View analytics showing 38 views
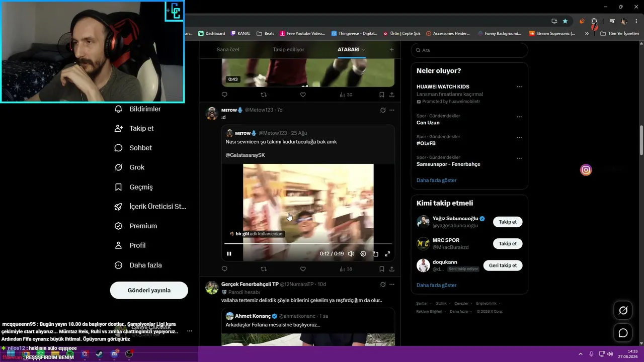 346,269
